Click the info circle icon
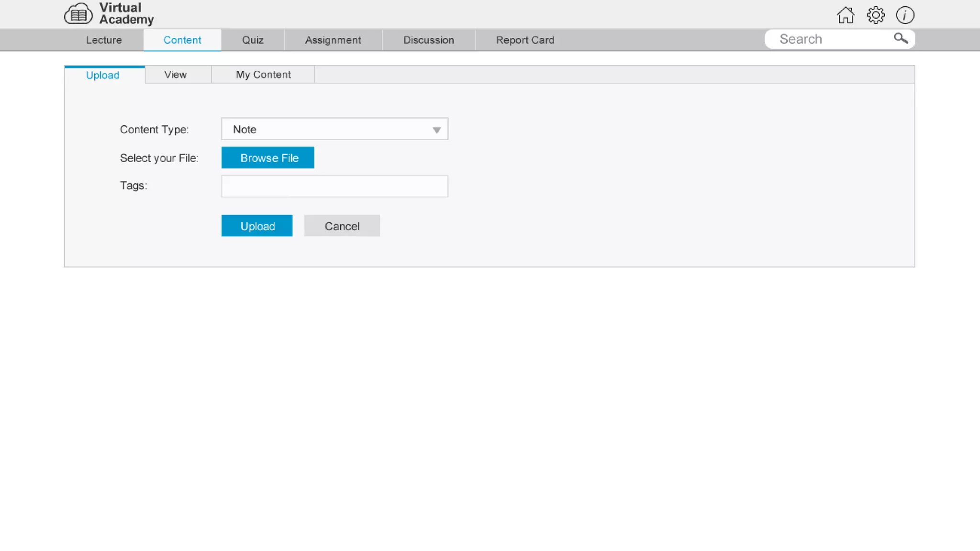The width and height of the screenshot is (980, 551). 905,15
